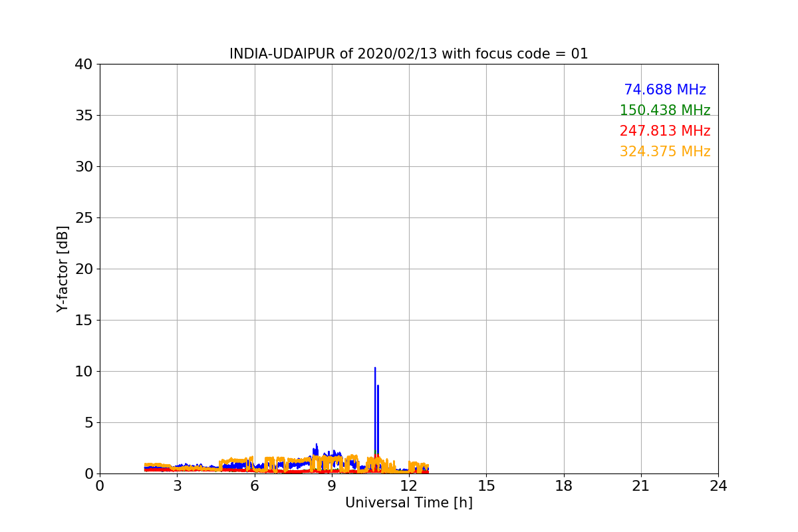Click the plot title INDIA-UDAIPUR of 2020/02/13

[409, 54]
